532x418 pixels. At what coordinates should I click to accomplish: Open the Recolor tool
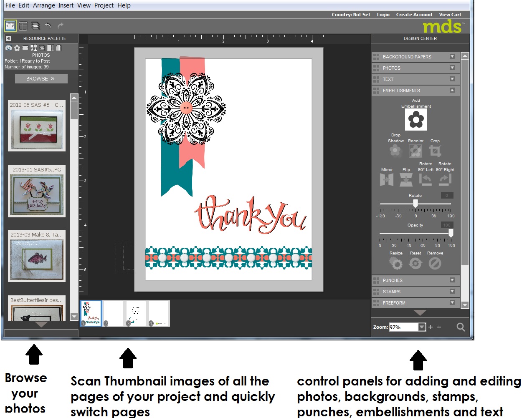pyautogui.click(x=415, y=151)
